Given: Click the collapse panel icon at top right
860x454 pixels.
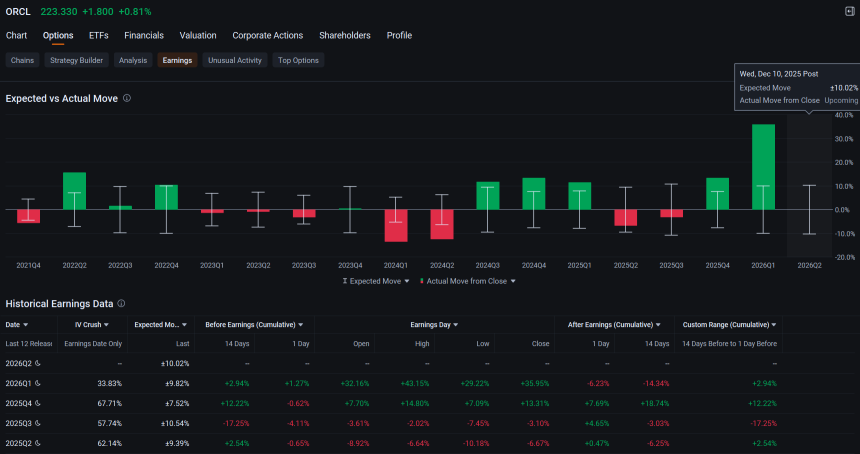Looking at the screenshot, I should (x=850, y=11).
